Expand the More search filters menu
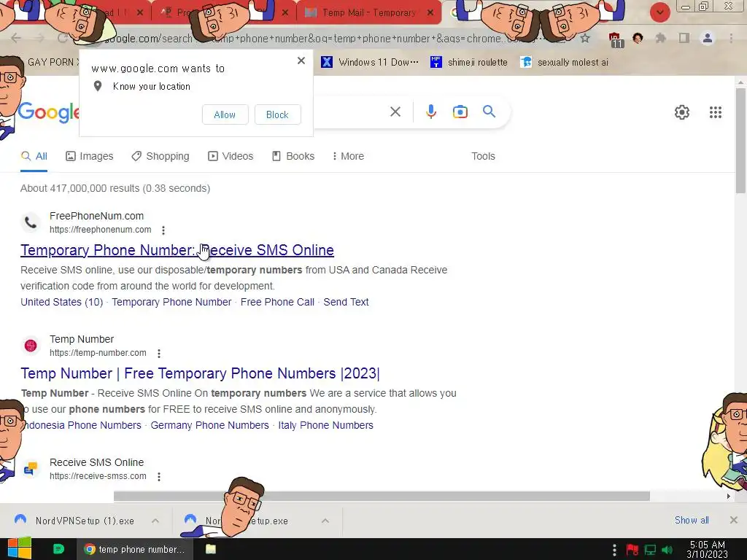 [348, 156]
